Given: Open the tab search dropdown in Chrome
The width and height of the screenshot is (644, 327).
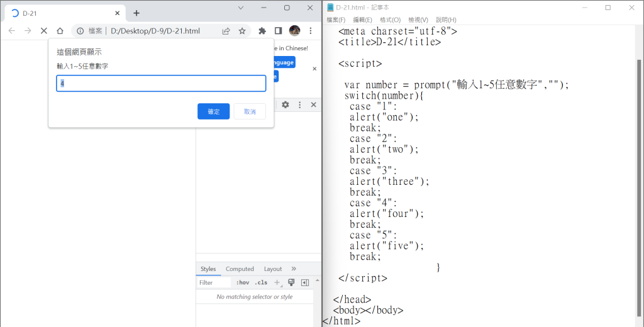Looking at the screenshot, I should (241, 8).
